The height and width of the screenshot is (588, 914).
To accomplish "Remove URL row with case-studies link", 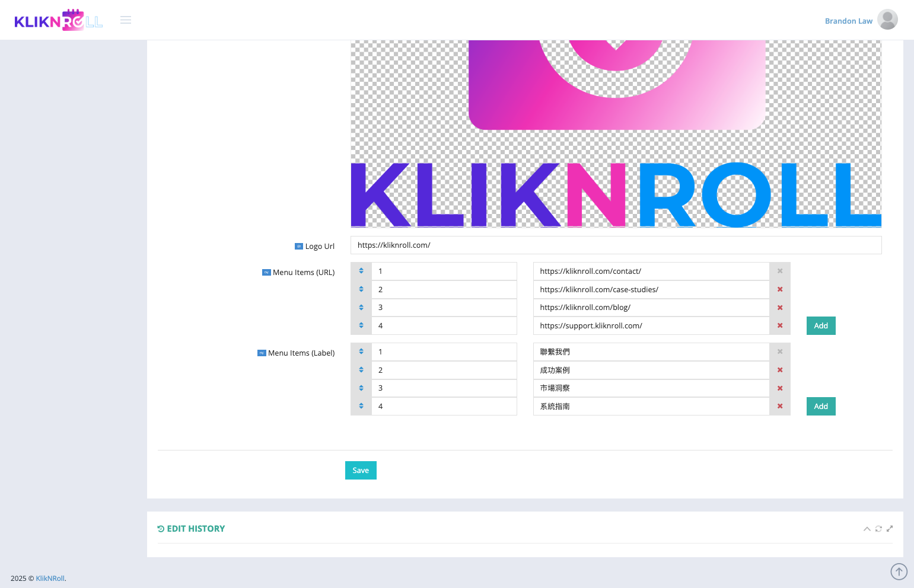I will tap(780, 289).
